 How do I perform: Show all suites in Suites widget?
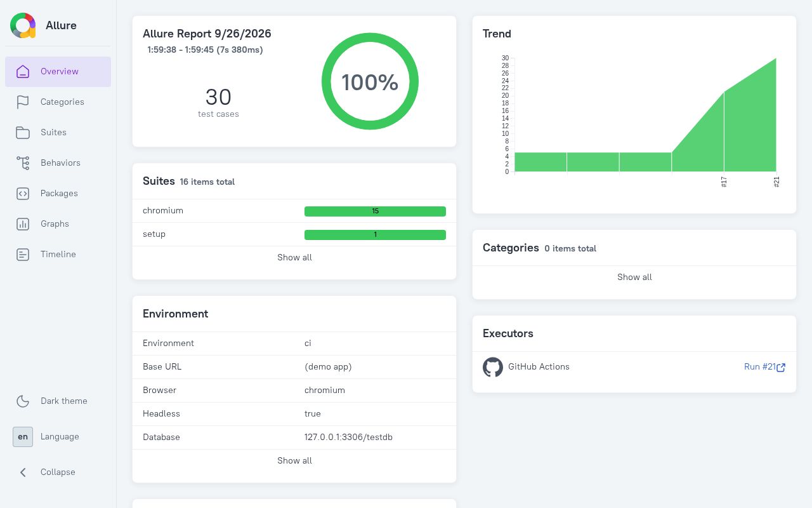(294, 257)
